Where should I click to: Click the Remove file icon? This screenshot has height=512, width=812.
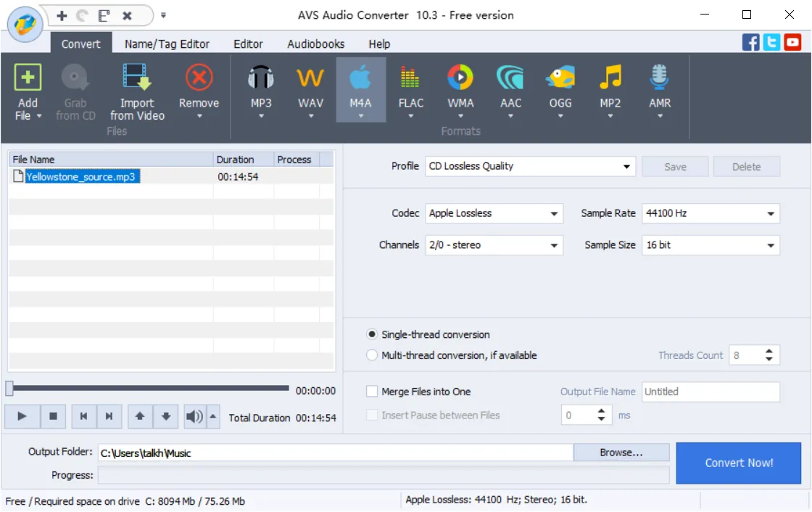(199, 78)
